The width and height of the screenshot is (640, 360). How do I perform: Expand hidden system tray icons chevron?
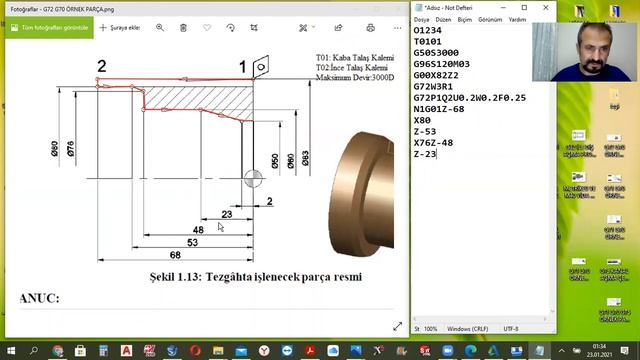point(562,351)
